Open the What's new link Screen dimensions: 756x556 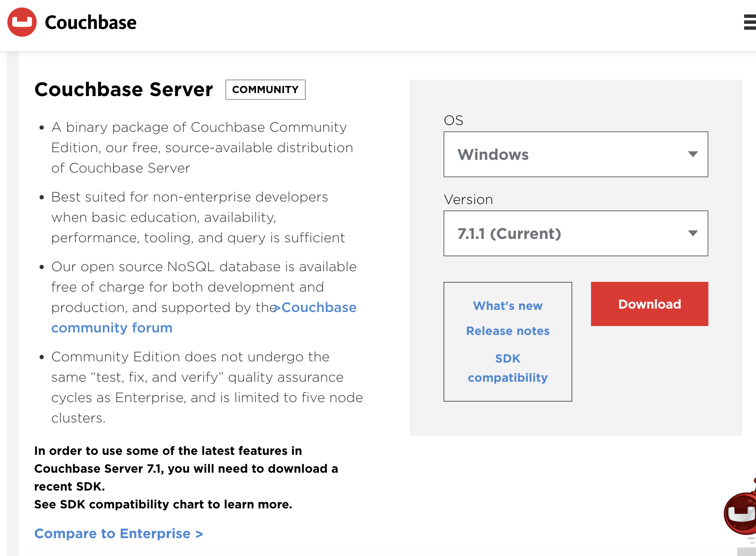[508, 306]
